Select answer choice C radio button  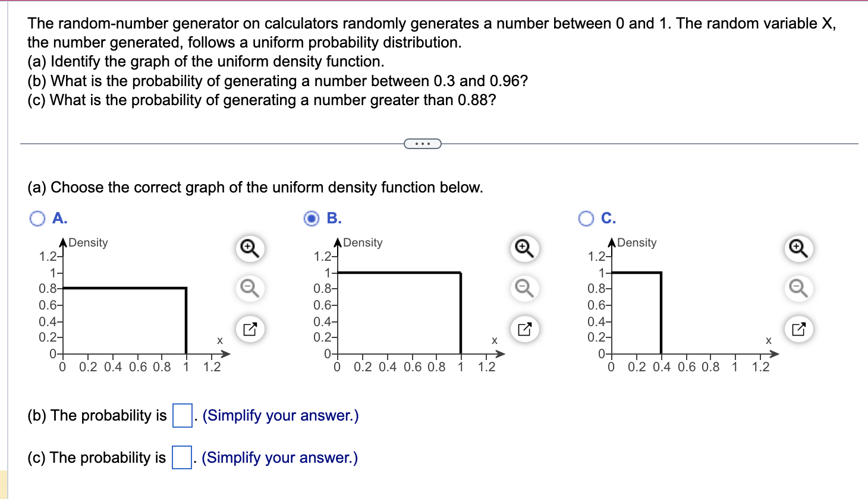587,218
